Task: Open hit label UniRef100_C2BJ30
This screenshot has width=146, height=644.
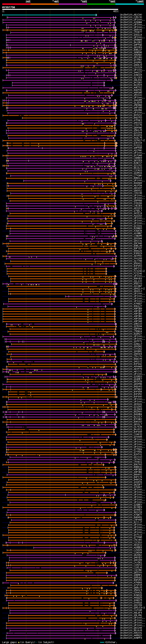Action: click(131, 17)
